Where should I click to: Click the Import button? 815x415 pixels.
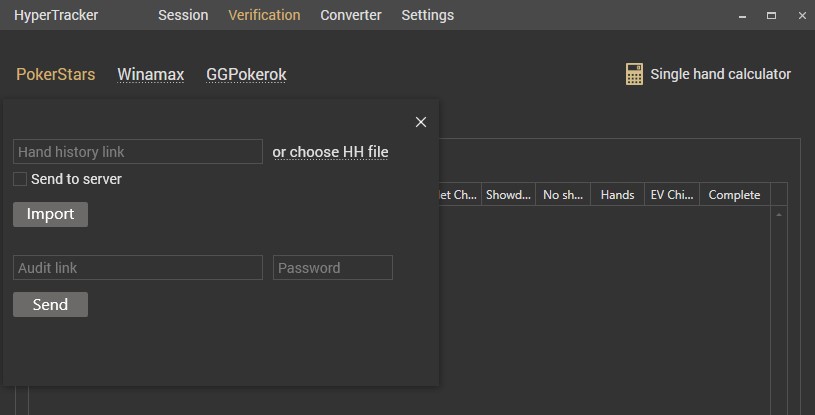click(50, 214)
